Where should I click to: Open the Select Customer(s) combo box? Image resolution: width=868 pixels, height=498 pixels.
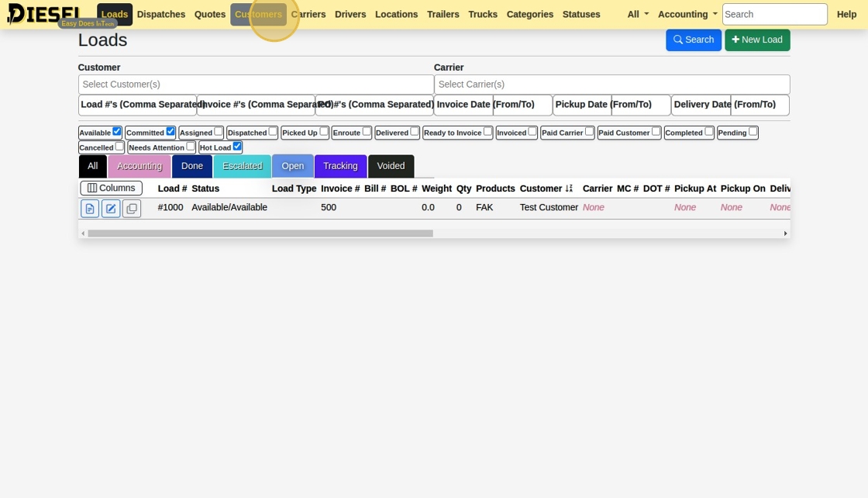click(x=256, y=85)
